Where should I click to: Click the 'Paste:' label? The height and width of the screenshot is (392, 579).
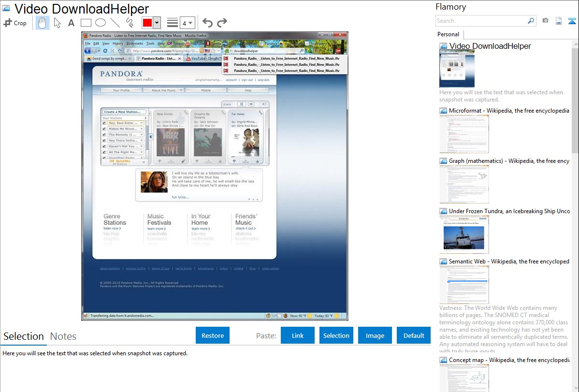click(x=266, y=335)
